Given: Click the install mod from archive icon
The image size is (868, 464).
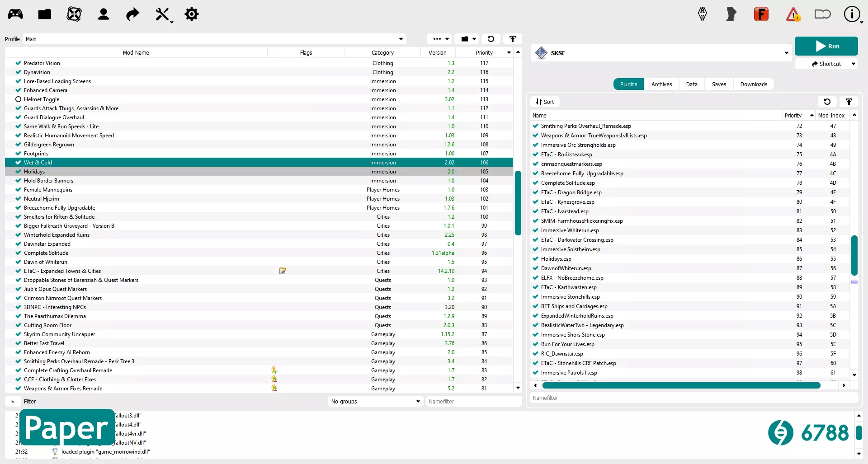Looking at the screenshot, I should point(45,14).
